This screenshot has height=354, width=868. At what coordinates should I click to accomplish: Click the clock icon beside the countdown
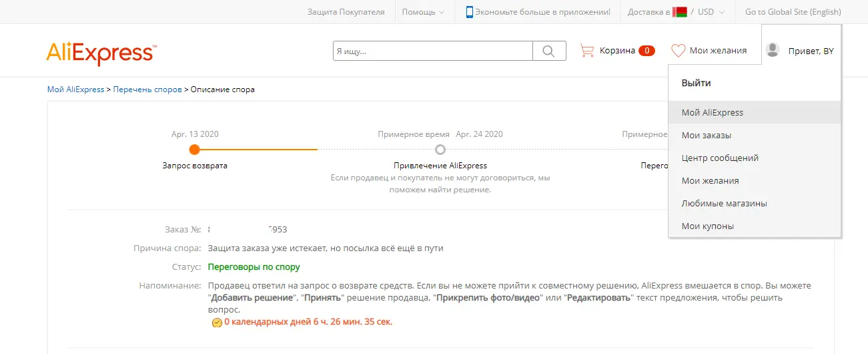[x=217, y=323]
